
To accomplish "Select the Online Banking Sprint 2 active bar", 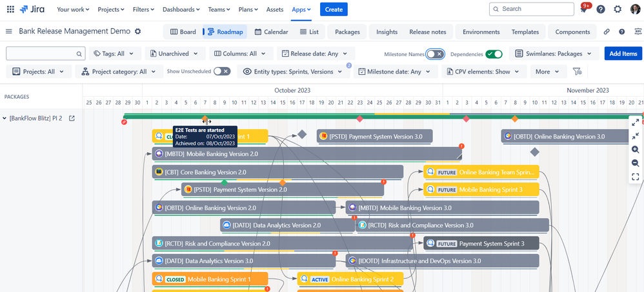I will coord(350,279).
